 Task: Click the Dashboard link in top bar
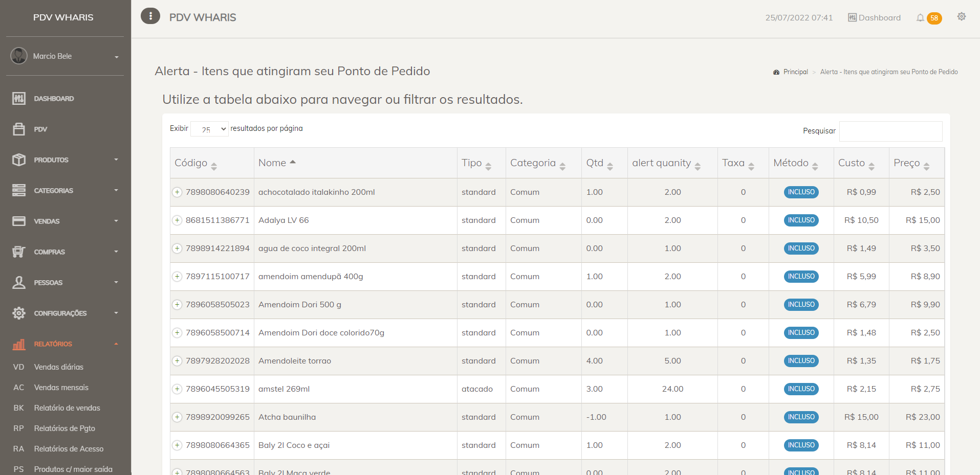pyautogui.click(x=874, y=18)
